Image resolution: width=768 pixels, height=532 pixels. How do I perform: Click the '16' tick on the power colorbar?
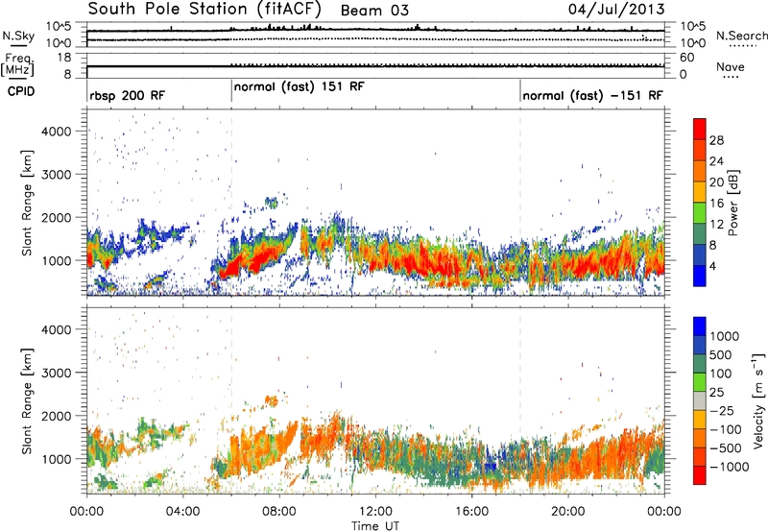tap(716, 204)
